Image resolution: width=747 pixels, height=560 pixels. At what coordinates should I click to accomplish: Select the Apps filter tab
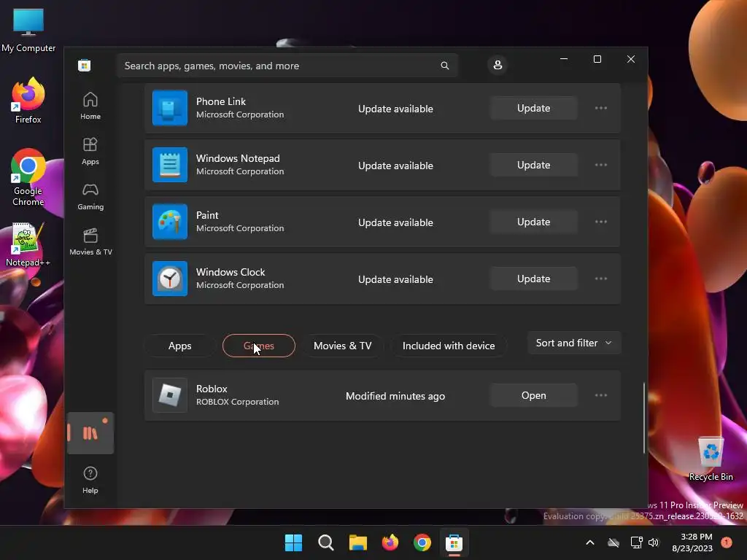179,346
